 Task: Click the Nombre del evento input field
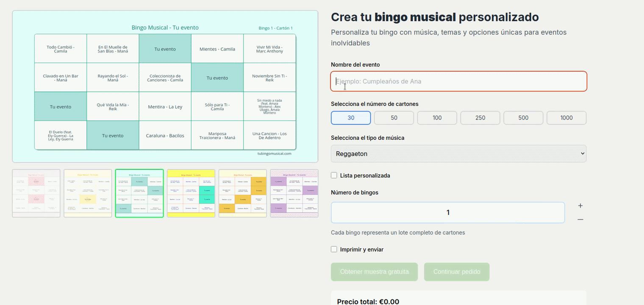458,81
